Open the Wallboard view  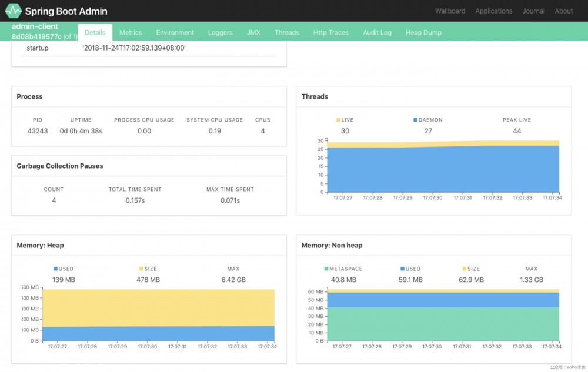click(450, 11)
